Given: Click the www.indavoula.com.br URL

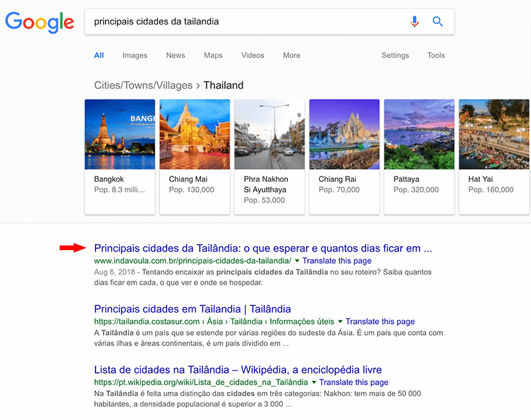Looking at the screenshot, I should (192, 261).
